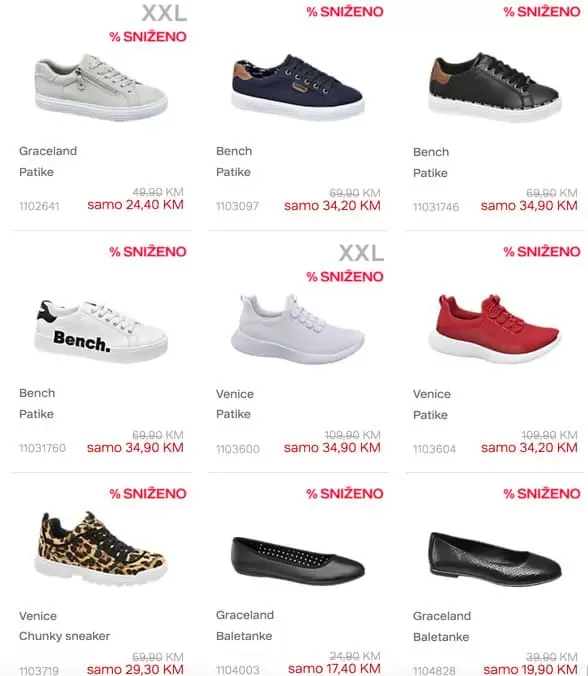Select the navy Bench sneaker photo
The width and height of the screenshot is (588, 676).
tap(298, 87)
